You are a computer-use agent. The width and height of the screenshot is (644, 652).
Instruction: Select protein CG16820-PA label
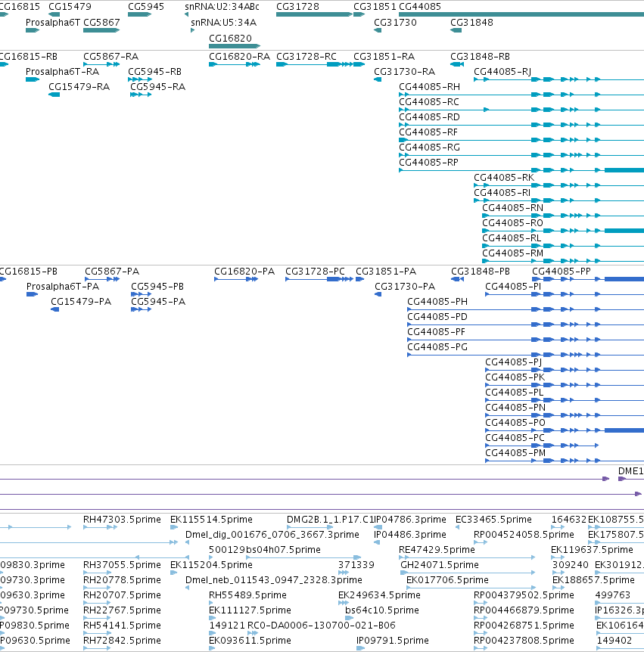pos(244,272)
